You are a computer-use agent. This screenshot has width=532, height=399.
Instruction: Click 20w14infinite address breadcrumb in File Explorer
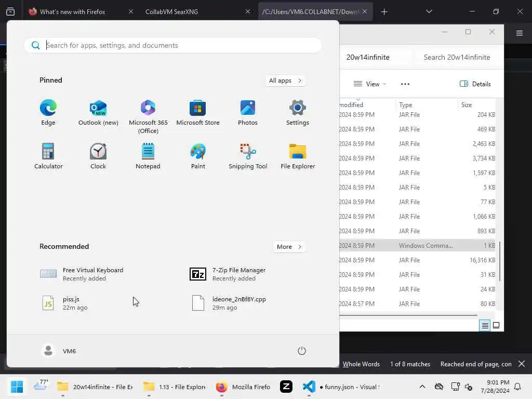coord(368,57)
